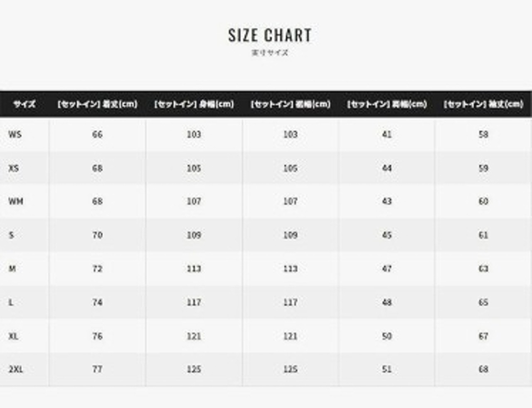
Task: Select the XS size row label
Action: coord(14,168)
